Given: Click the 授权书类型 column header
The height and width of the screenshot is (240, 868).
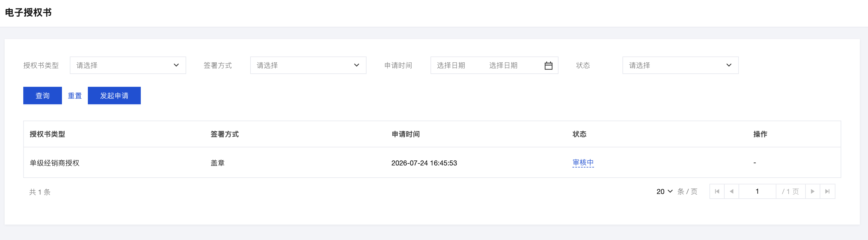Looking at the screenshot, I should pos(47,134).
